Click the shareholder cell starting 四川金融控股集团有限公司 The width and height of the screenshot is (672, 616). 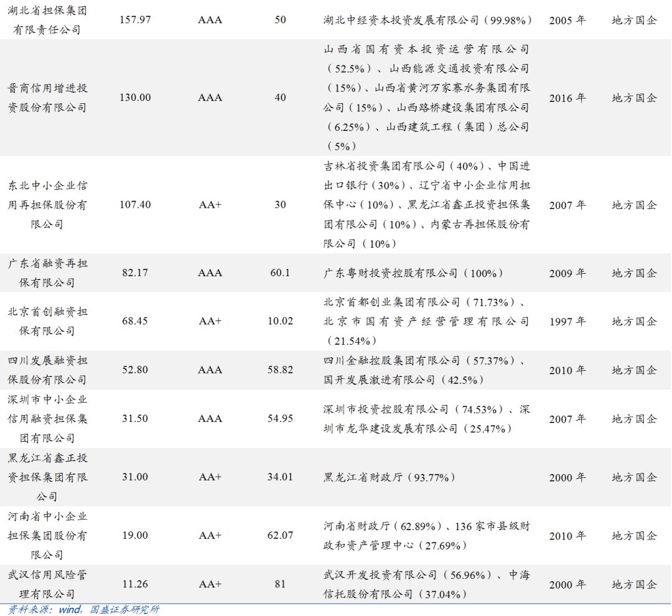(424, 370)
